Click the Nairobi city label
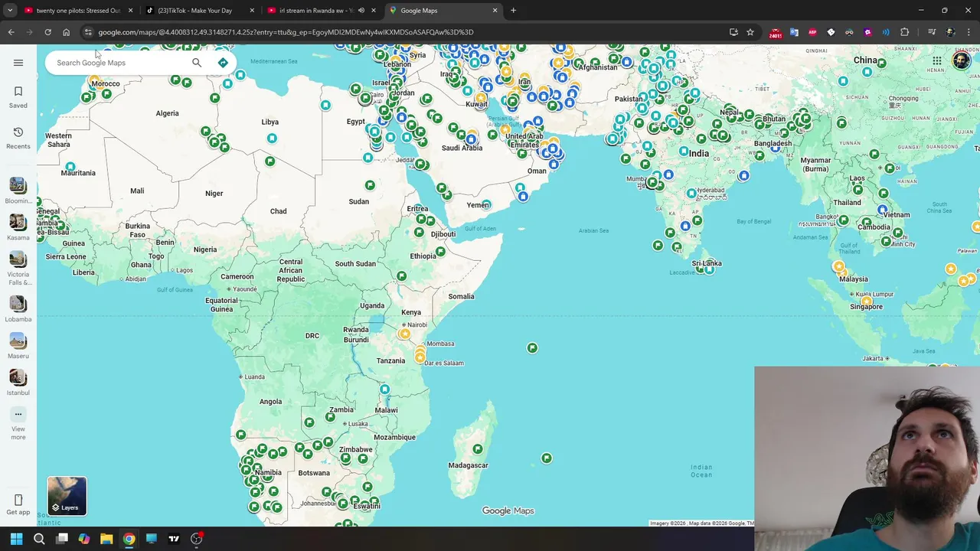This screenshot has width=980, height=551. point(417,324)
